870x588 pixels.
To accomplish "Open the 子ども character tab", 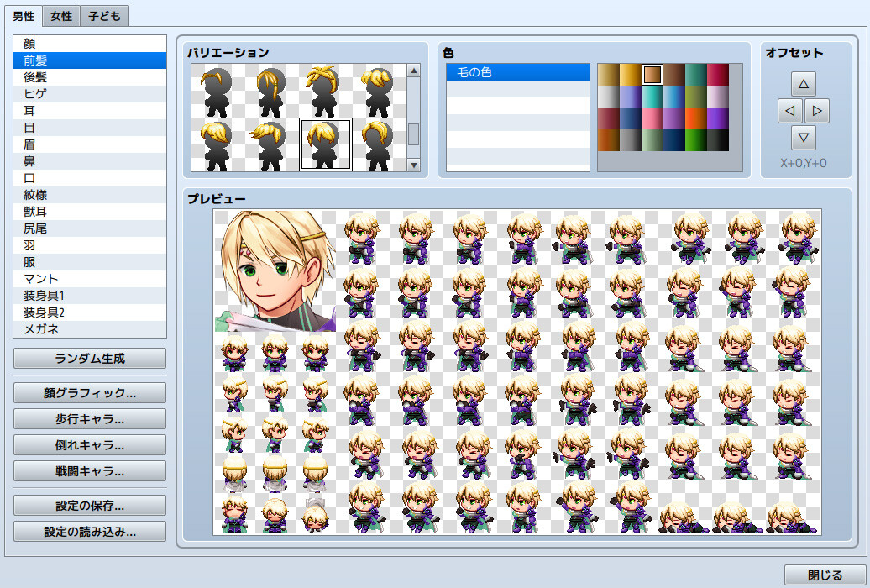I will pos(103,15).
